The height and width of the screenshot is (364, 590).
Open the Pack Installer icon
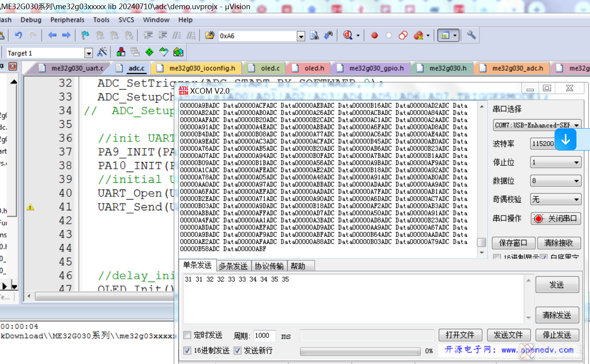click(x=178, y=52)
